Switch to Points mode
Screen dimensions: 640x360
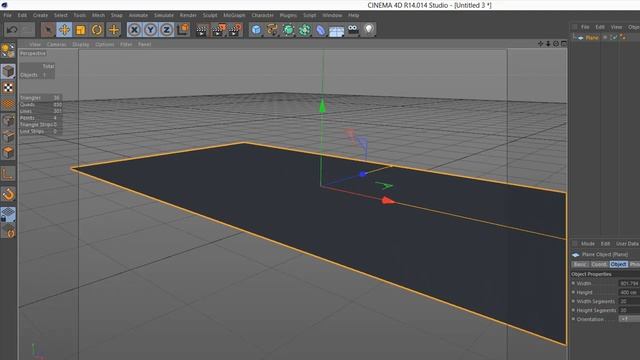click(x=8, y=121)
